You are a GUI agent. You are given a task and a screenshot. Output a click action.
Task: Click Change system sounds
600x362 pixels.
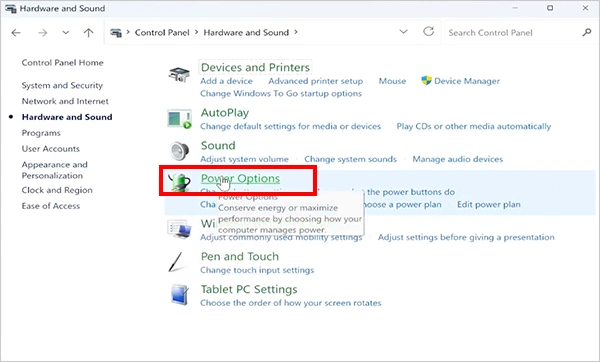click(351, 159)
